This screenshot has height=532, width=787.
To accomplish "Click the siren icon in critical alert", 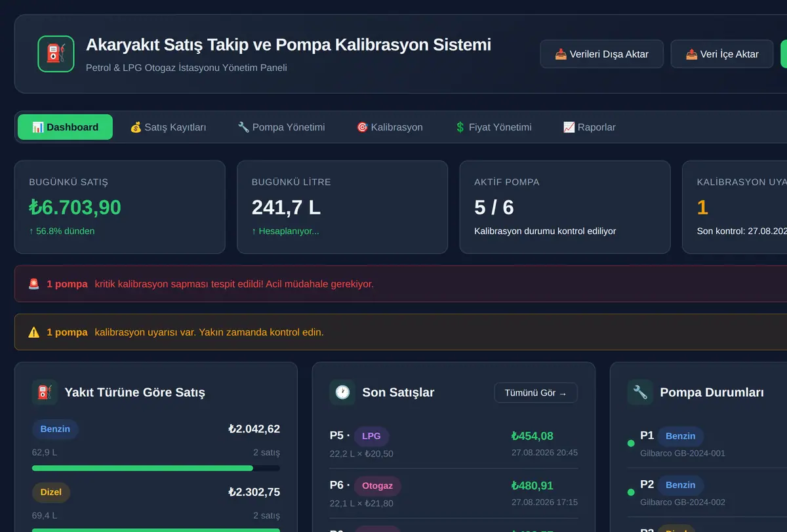I will [x=34, y=284].
